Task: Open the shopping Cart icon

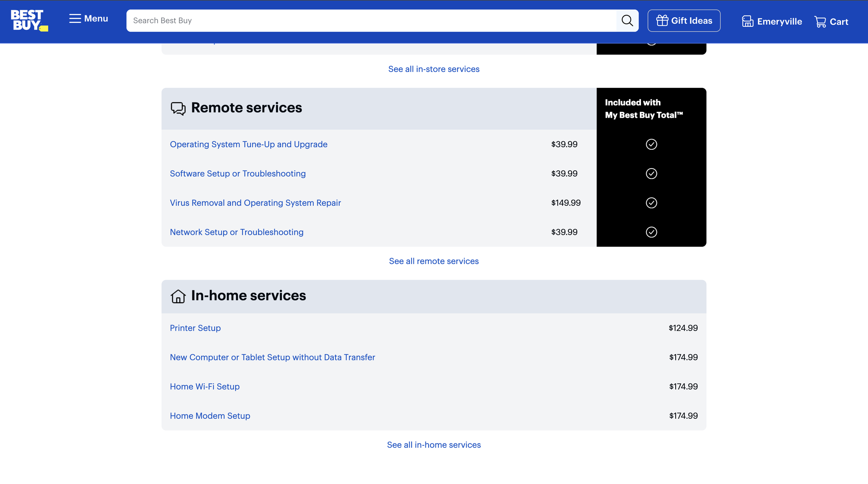Action: click(820, 22)
